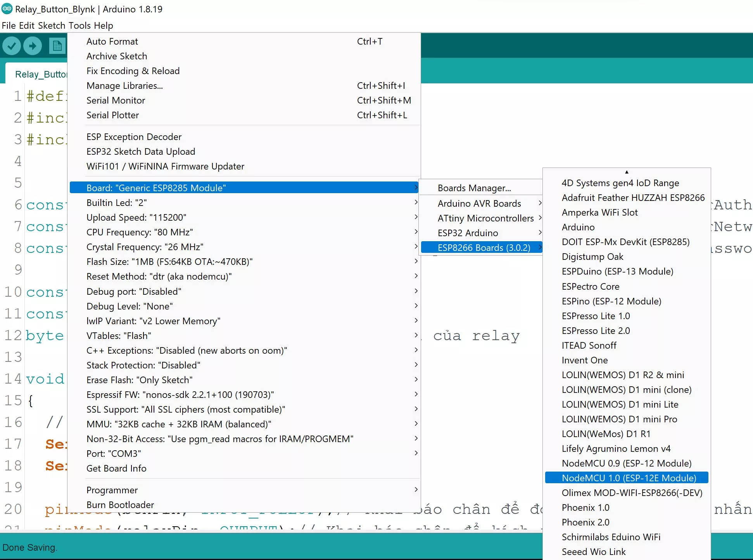This screenshot has height=560, width=753.
Task: Select Fix Encoding & Reload
Action: pos(244,71)
